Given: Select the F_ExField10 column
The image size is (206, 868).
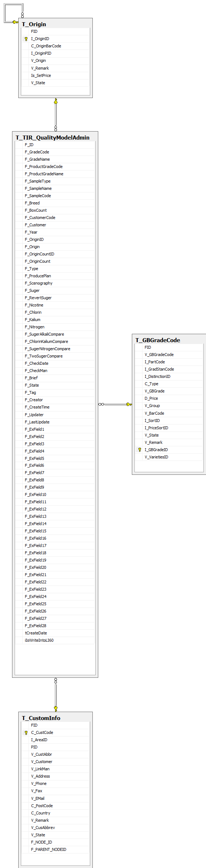Looking at the screenshot, I should pos(55,495).
